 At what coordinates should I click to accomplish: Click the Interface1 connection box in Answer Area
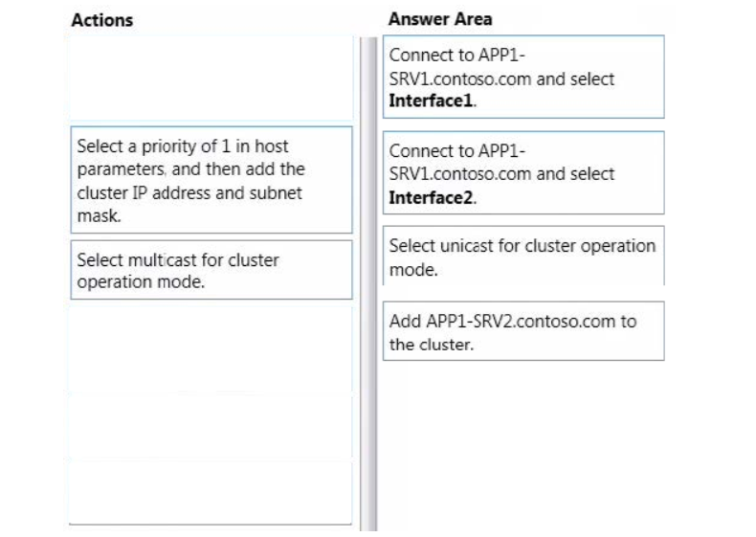tap(523, 77)
